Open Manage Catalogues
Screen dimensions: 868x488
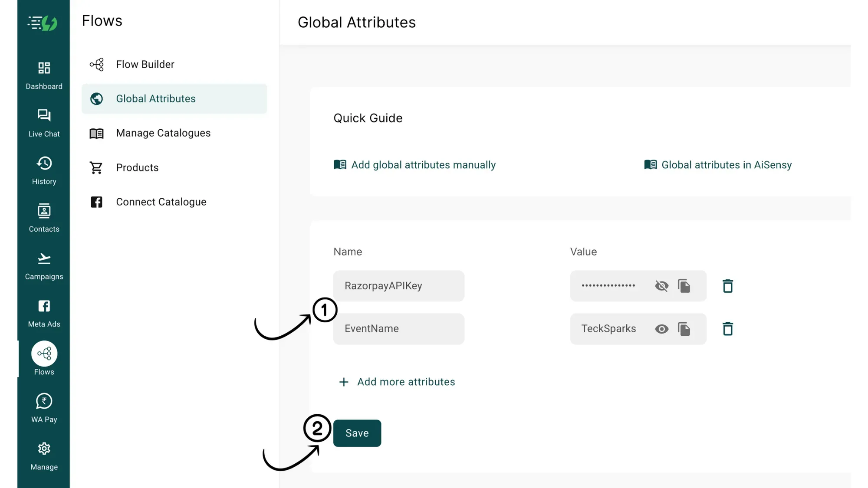[x=163, y=133]
